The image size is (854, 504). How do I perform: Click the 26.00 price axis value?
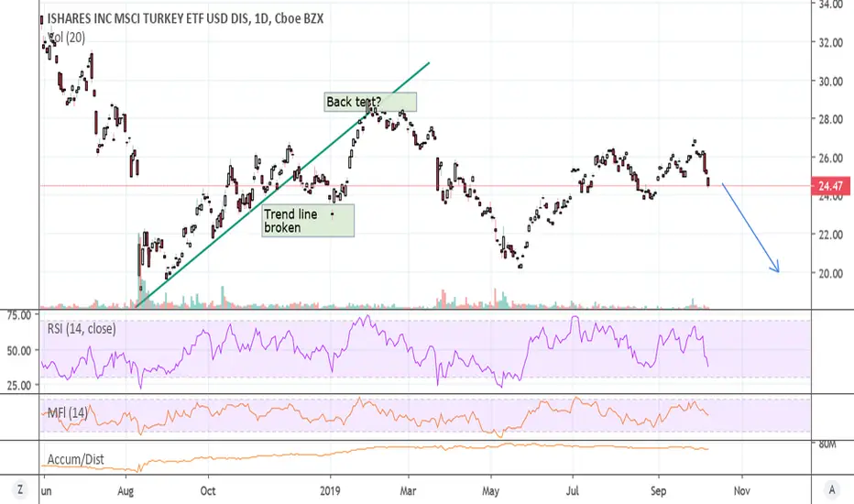coord(830,158)
